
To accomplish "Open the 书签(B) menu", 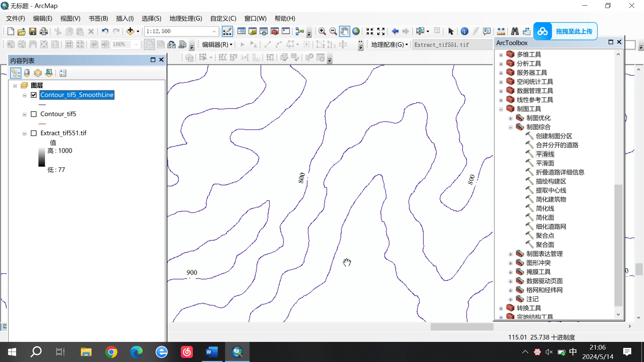I will pos(98,18).
